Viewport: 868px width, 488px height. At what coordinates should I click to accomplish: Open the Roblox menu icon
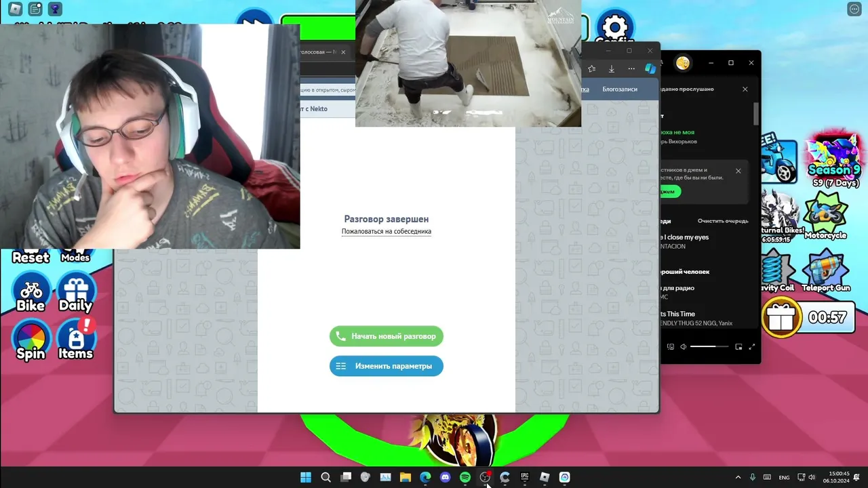[x=14, y=9]
